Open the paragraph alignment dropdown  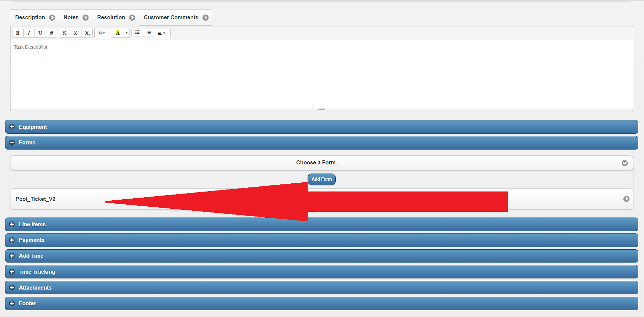[162, 33]
